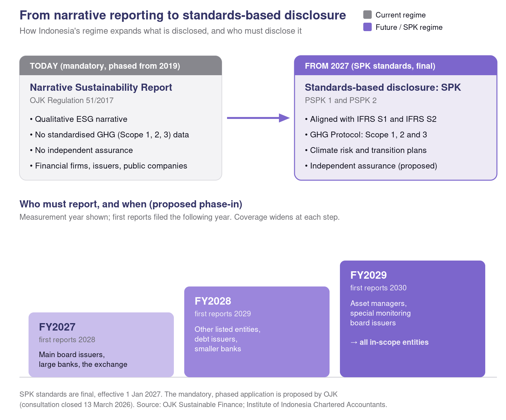Click 'Main board issuers, large banks, the exchange'
Screen dimensions: 506x420
point(83,359)
